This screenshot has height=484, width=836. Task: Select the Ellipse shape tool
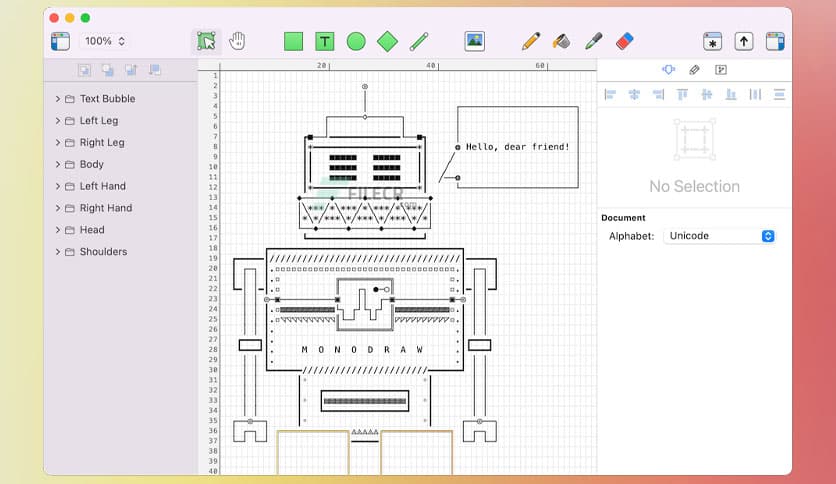[x=356, y=41]
